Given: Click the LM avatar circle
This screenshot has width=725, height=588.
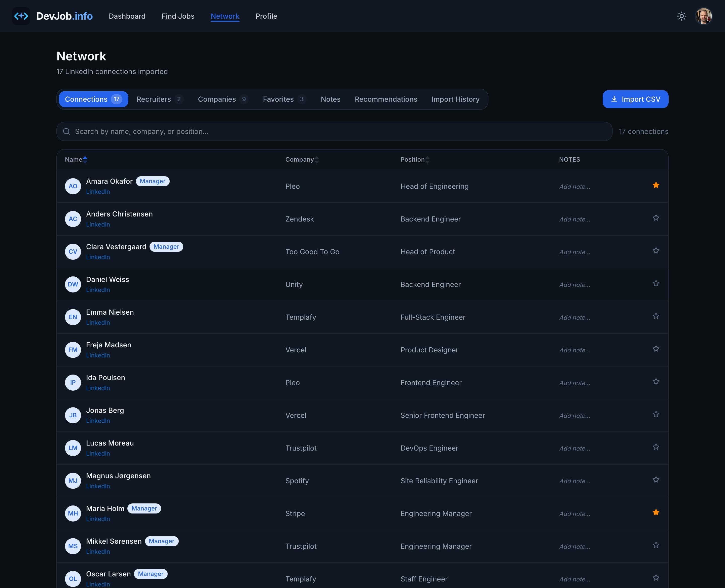Looking at the screenshot, I should [x=73, y=448].
